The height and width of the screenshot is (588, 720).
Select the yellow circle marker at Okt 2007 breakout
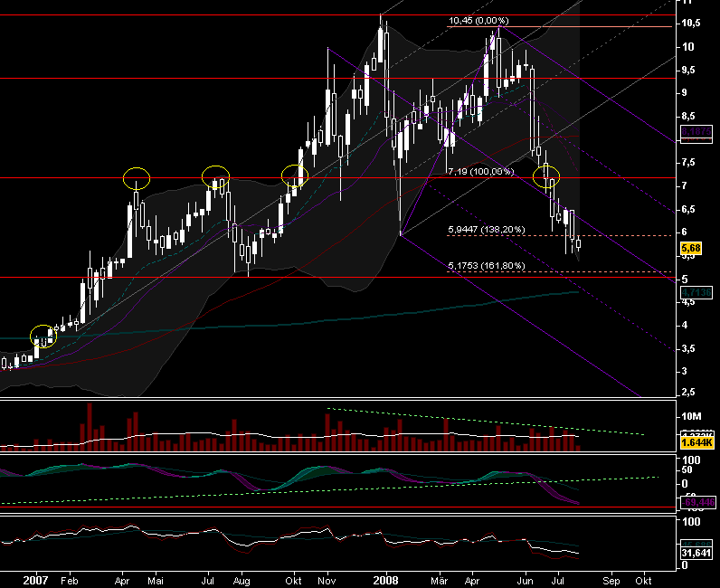tap(295, 175)
